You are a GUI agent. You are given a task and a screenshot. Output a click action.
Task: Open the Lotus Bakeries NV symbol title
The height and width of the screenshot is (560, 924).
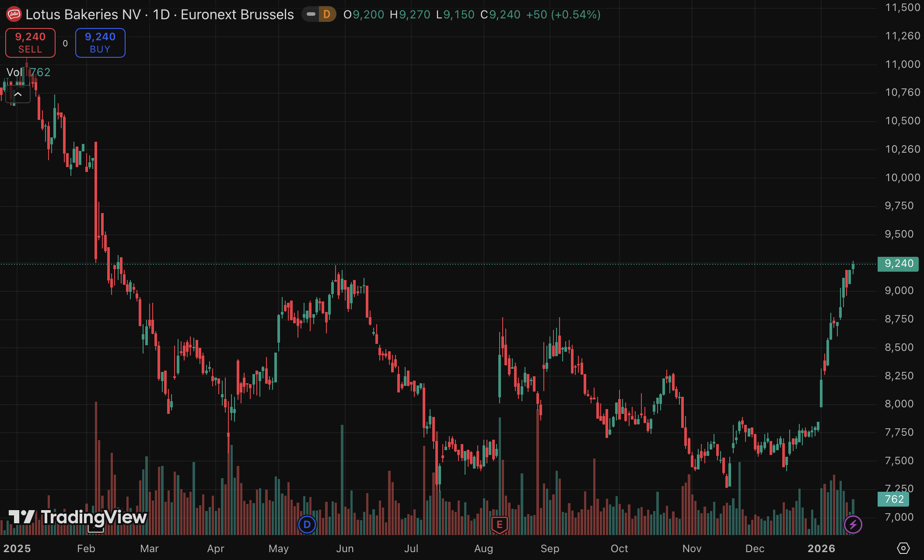click(83, 14)
